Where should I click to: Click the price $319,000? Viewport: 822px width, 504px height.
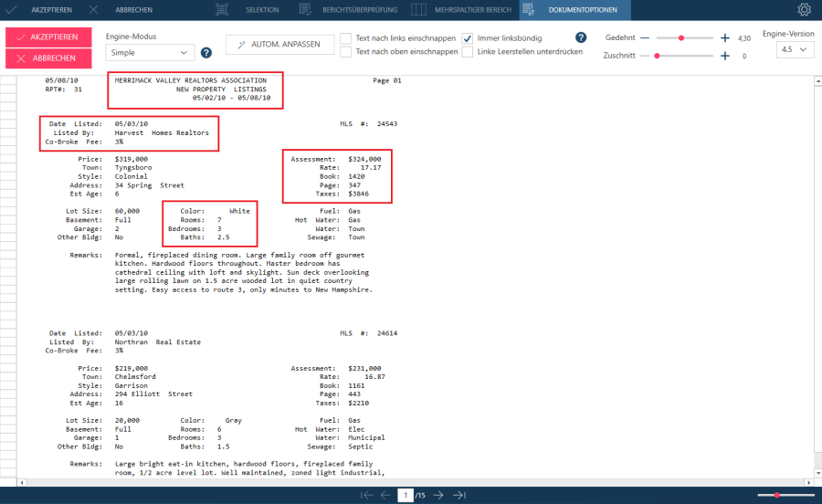pyautogui.click(x=131, y=159)
